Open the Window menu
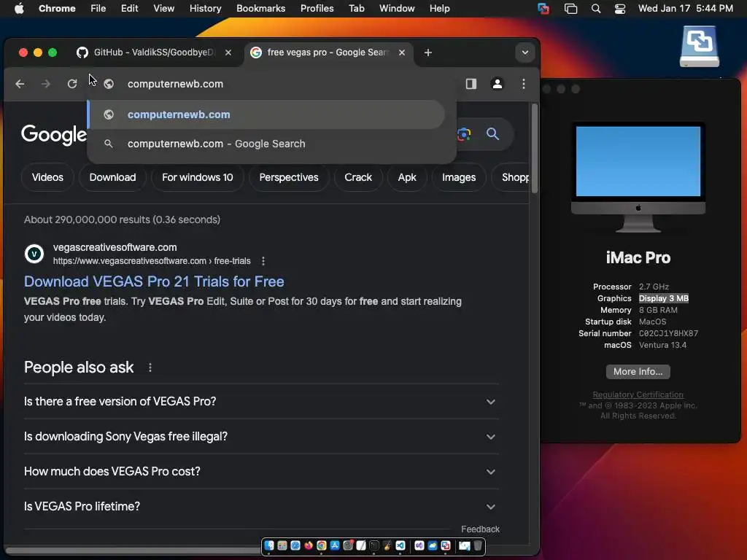Viewport: 747px width, 560px height. click(x=397, y=8)
